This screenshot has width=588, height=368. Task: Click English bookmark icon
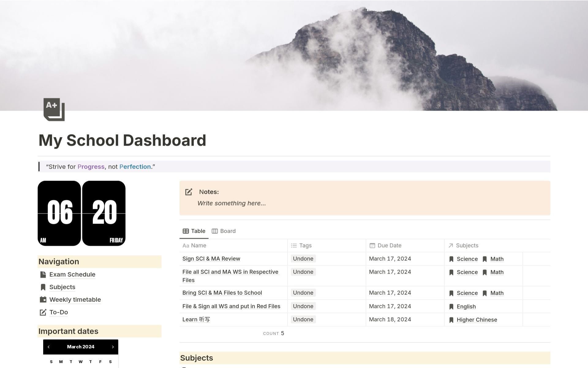451,307
